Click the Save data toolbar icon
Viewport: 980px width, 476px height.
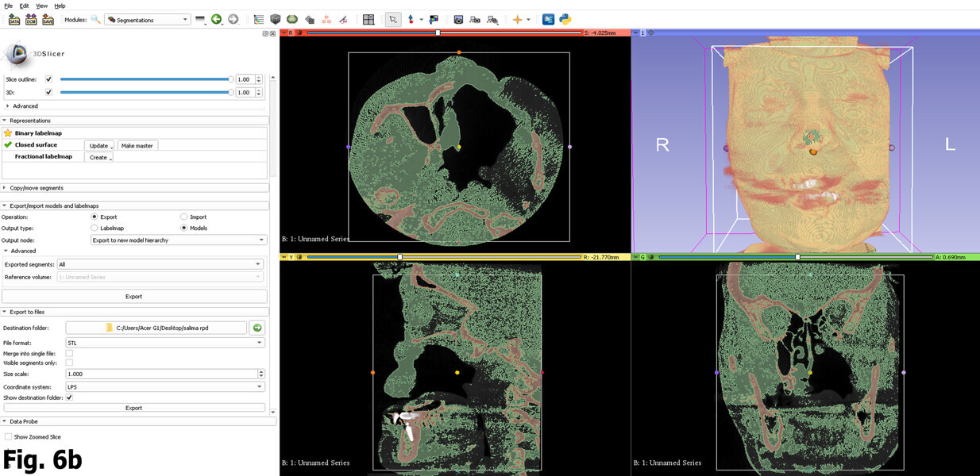click(x=48, y=20)
